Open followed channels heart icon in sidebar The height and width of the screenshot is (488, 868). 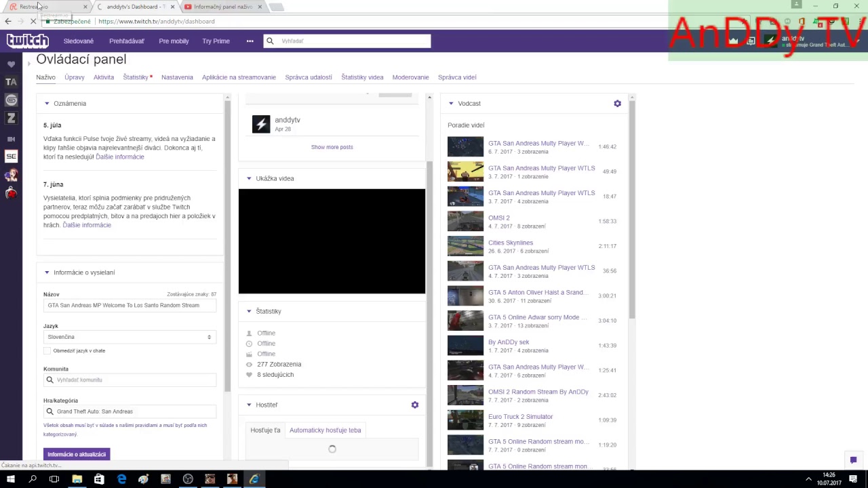click(x=11, y=64)
